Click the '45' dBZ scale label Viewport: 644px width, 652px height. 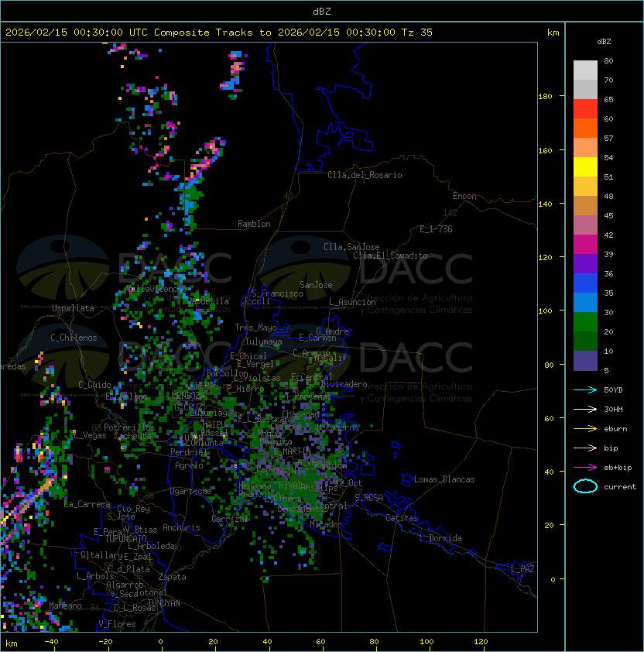pyautogui.click(x=608, y=216)
